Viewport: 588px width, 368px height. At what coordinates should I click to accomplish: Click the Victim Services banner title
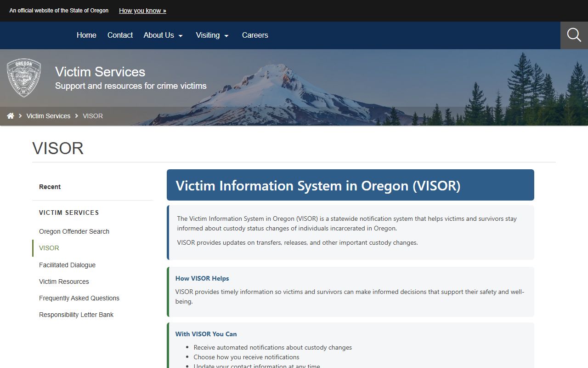100,72
